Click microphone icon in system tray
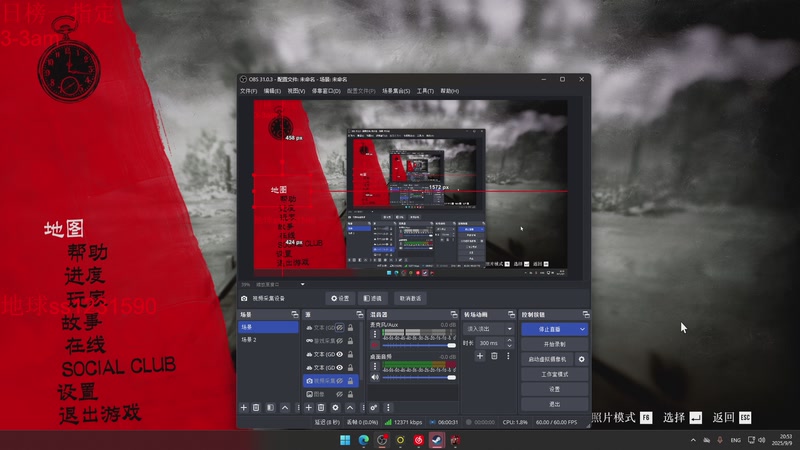This screenshot has width=800, height=450. [x=720, y=440]
